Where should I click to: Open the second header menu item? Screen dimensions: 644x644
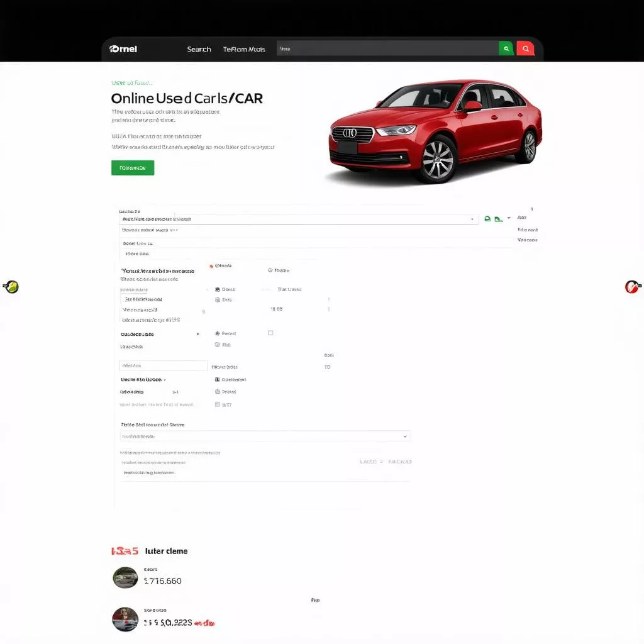[244, 49]
